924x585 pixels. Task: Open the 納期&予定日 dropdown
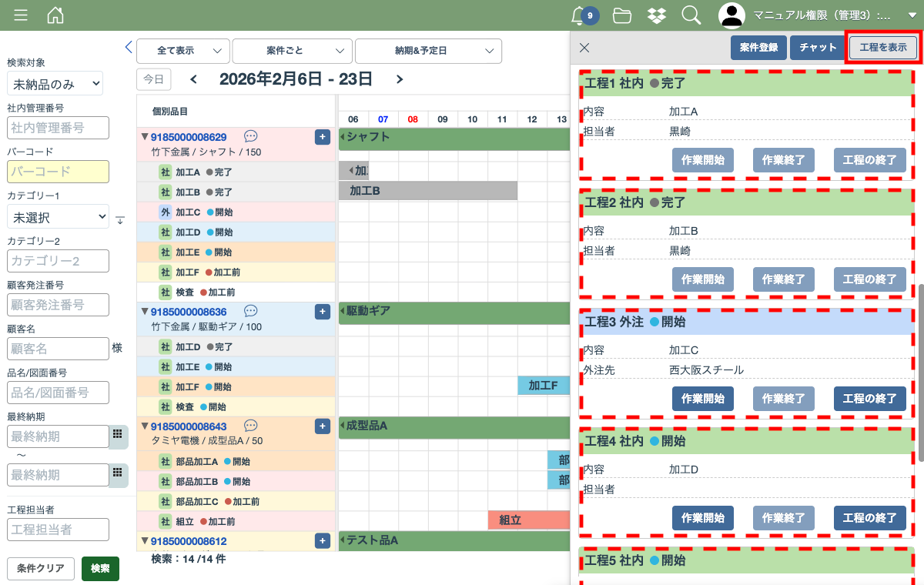pos(428,51)
